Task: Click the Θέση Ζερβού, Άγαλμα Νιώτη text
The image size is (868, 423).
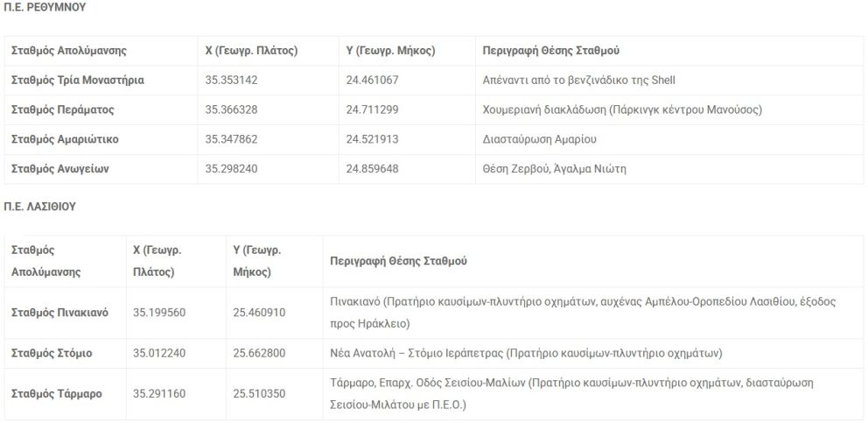Action: [554, 169]
